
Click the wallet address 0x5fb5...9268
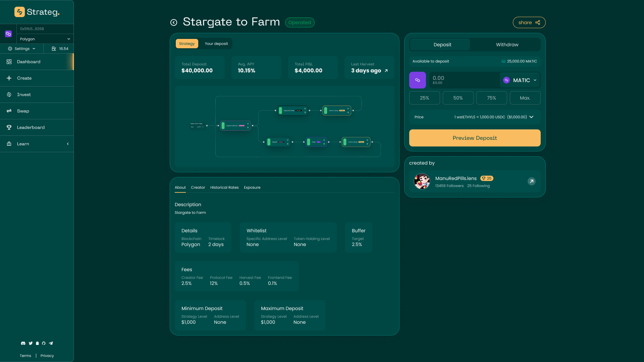[32, 29]
